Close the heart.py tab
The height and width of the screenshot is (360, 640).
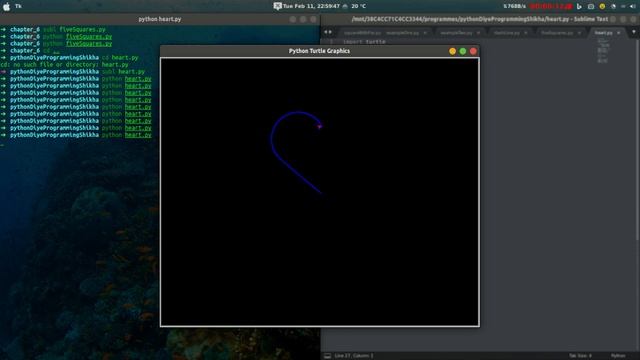coord(619,33)
